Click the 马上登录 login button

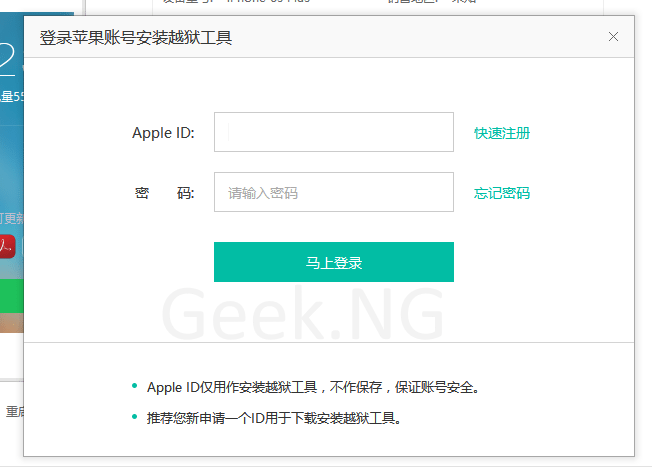(x=333, y=262)
